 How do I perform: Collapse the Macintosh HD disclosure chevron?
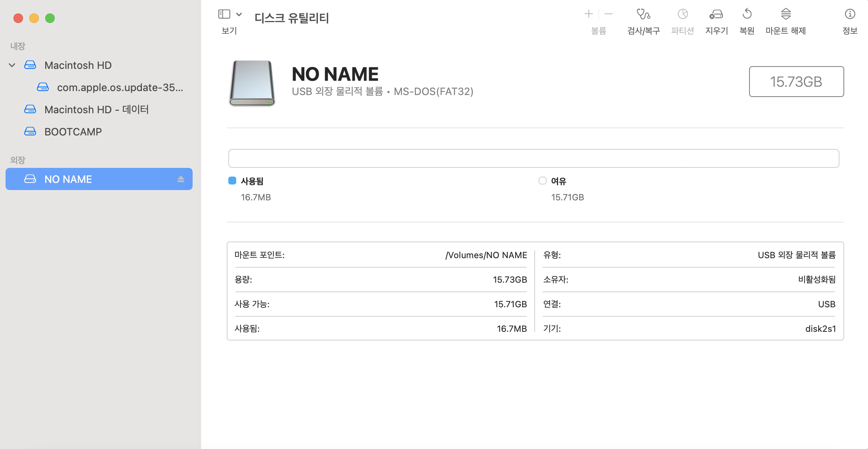pos(12,65)
